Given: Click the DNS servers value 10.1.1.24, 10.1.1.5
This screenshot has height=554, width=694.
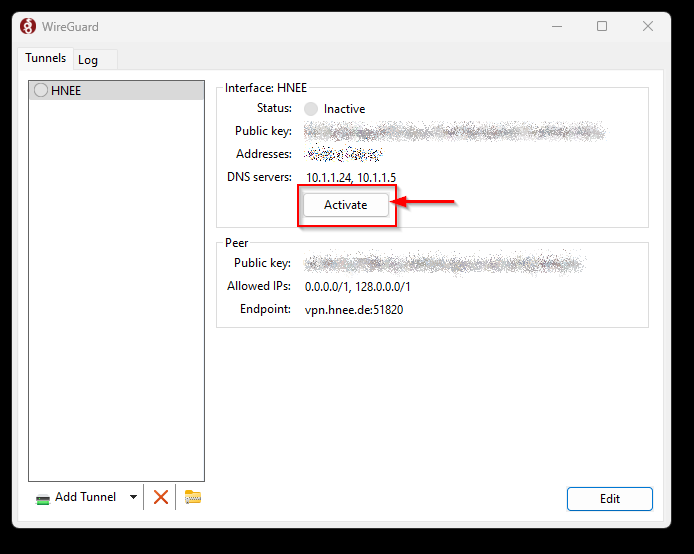Looking at the screenshot, I should tap(350, 177).
